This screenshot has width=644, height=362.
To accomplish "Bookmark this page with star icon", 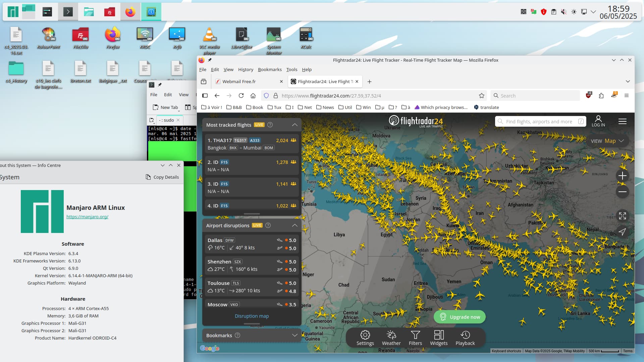I will pyautogui.click(x=482, y=96).
